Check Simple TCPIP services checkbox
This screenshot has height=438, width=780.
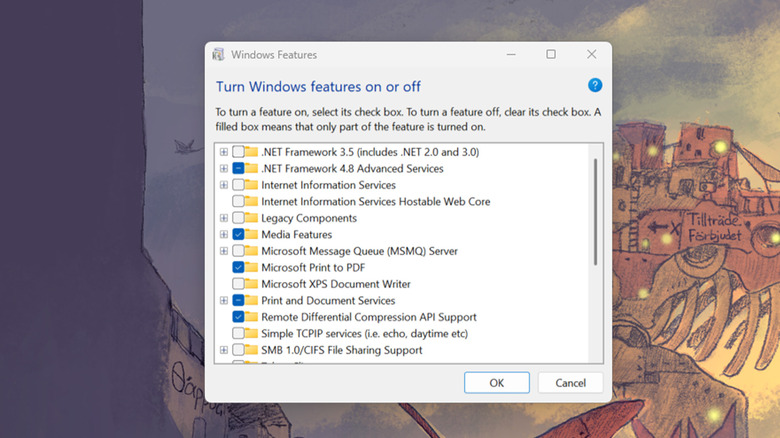238,333
